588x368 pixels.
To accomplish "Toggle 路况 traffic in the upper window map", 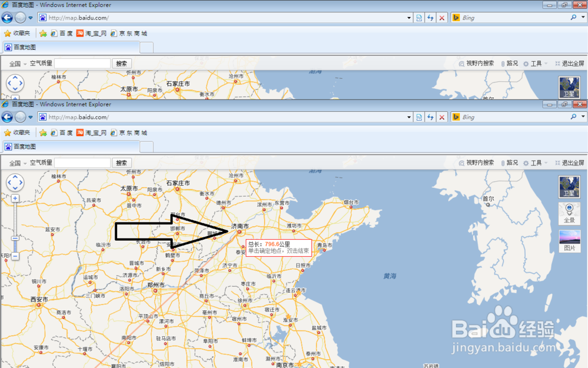I will (509, 64).
